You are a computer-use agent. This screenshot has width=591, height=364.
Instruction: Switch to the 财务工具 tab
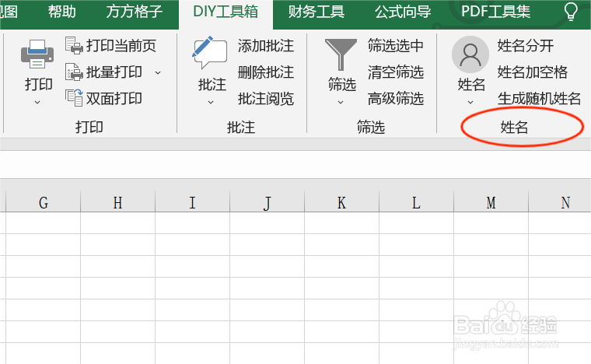pyautogui.click(x=316, y=12)
